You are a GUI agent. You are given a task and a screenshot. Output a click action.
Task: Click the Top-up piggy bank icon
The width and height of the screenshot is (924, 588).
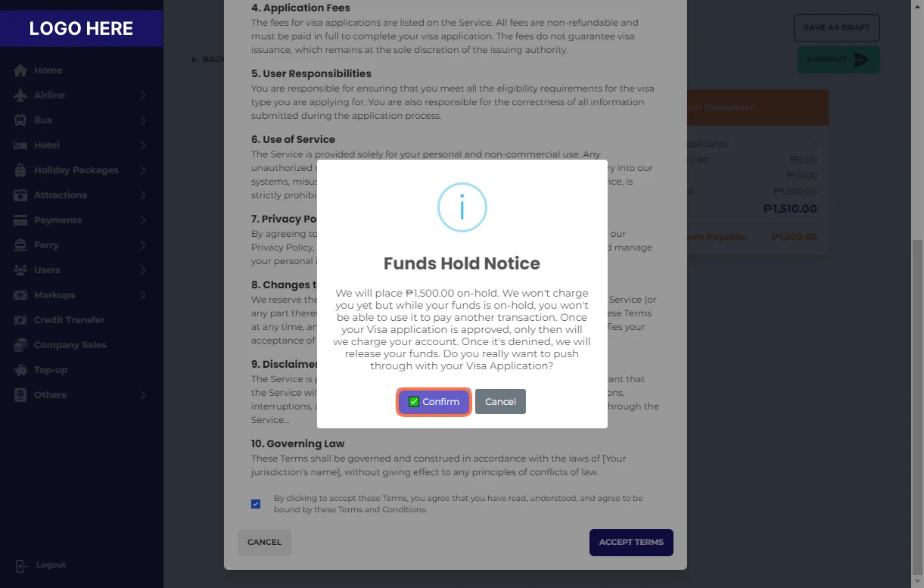click(20, 370)
